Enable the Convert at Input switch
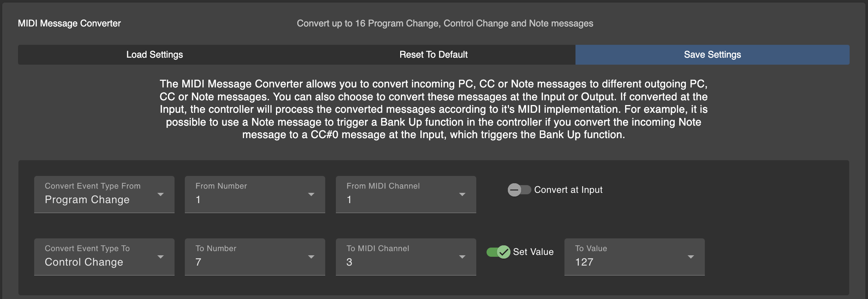 coord(519,190)
